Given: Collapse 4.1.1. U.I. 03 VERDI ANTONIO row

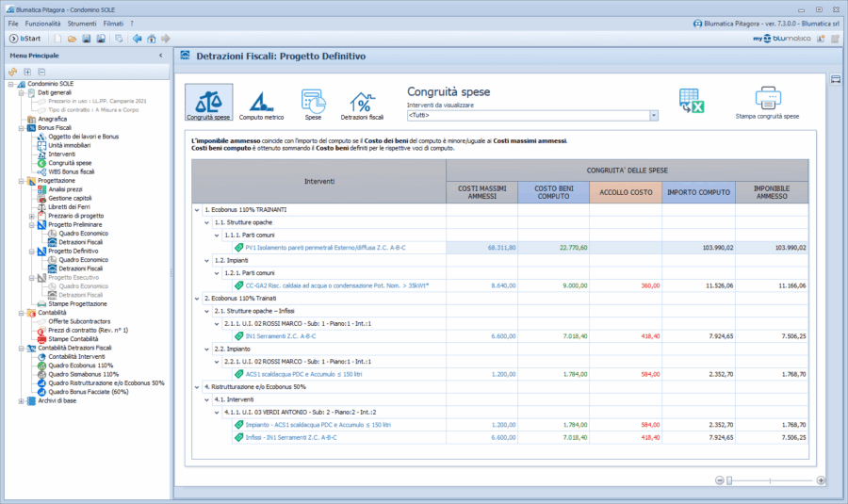Looking at the screenshot, I should click(217, 412).
